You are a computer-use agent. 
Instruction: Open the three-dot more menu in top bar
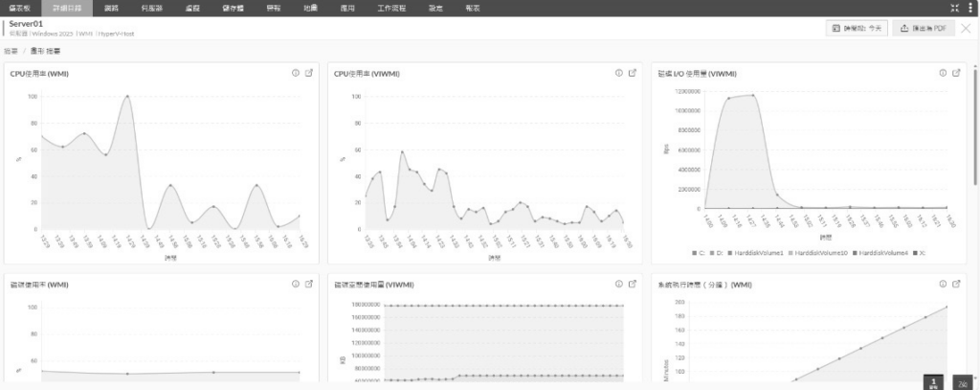pos(970,8)
